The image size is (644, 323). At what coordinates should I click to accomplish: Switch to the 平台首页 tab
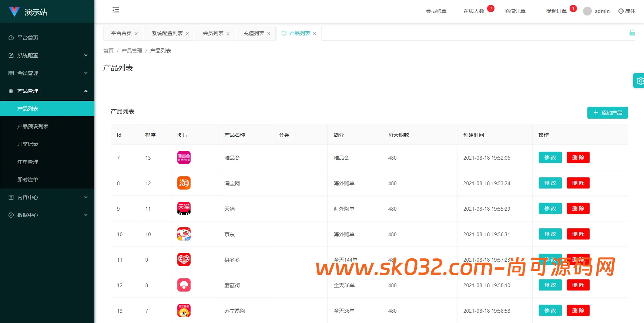121,33
